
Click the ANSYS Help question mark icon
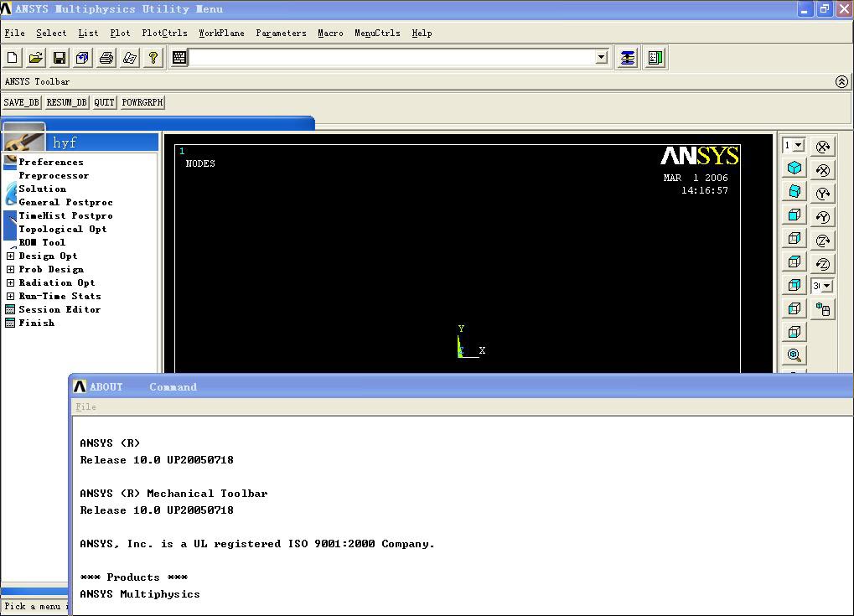click(x=153, y=57)
